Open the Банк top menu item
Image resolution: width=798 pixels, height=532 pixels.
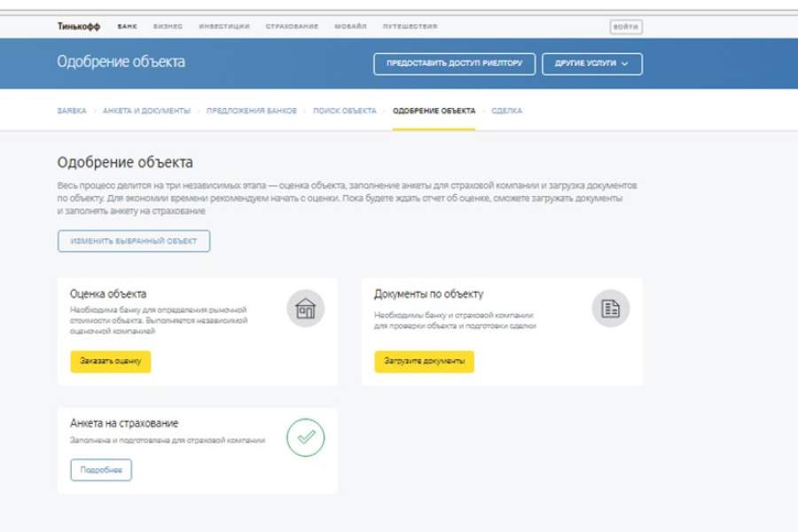(128, 27)
